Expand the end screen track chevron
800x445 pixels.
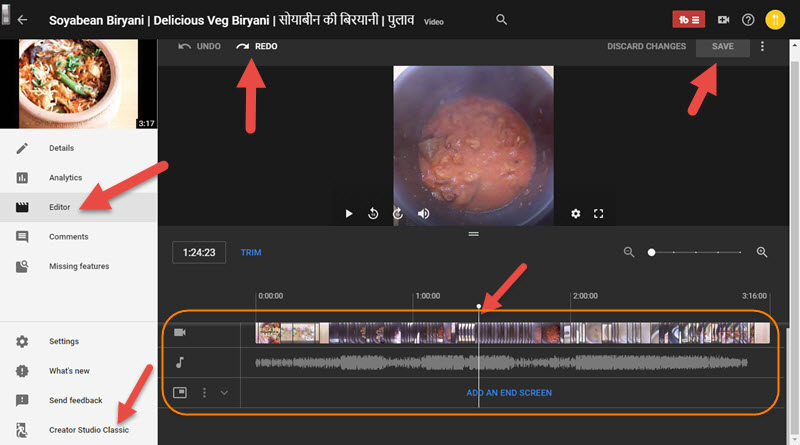tap(224, 393)
